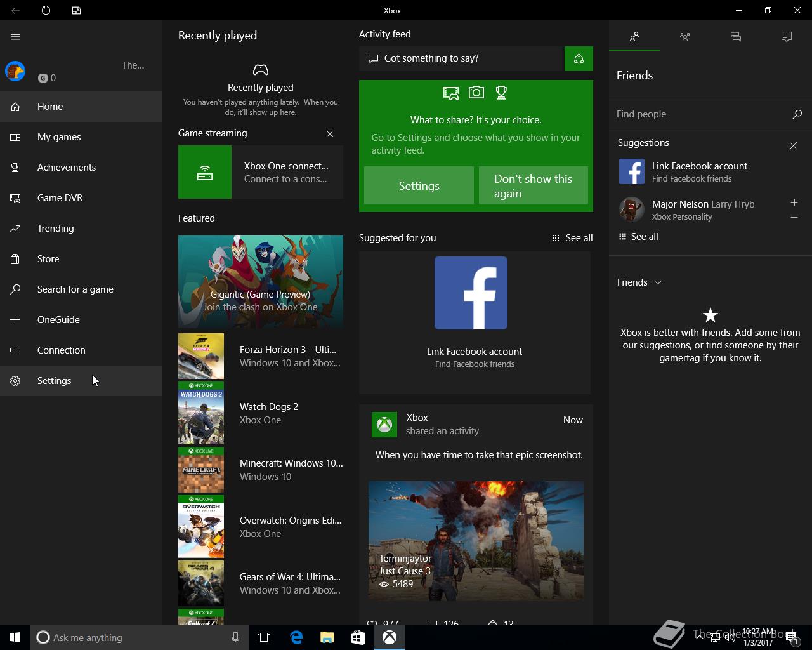
Task: Open My games section
Action: click(81, 137)
